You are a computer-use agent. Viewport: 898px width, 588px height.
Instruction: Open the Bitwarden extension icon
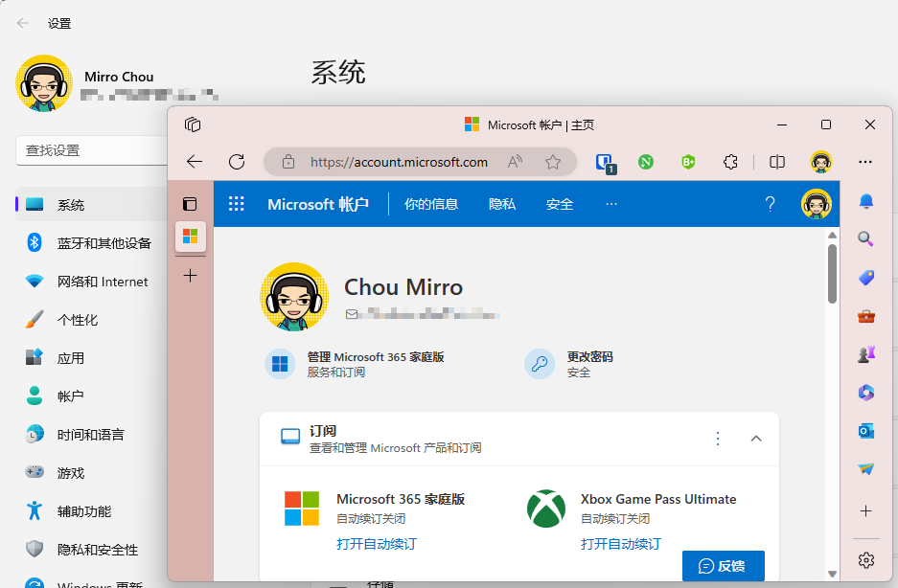606,163
